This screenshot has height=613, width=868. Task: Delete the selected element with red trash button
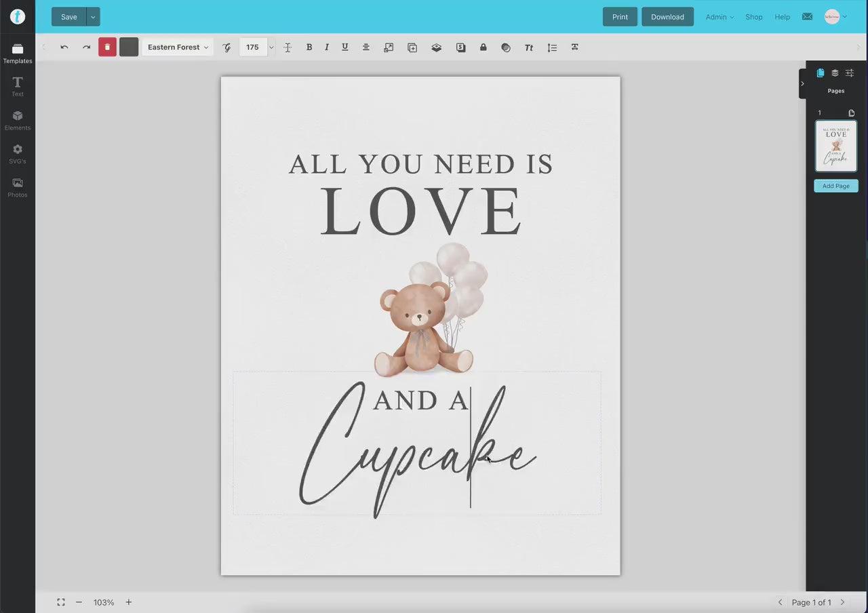(x=107, y=47)
